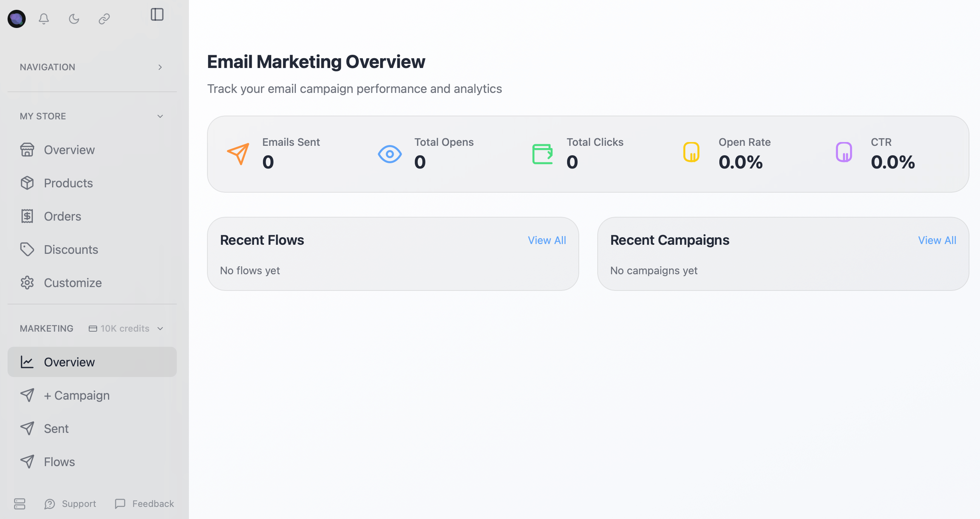The image size is (980, 519).
Task: Click the server stack icon
Action: [x=20, y=504]
